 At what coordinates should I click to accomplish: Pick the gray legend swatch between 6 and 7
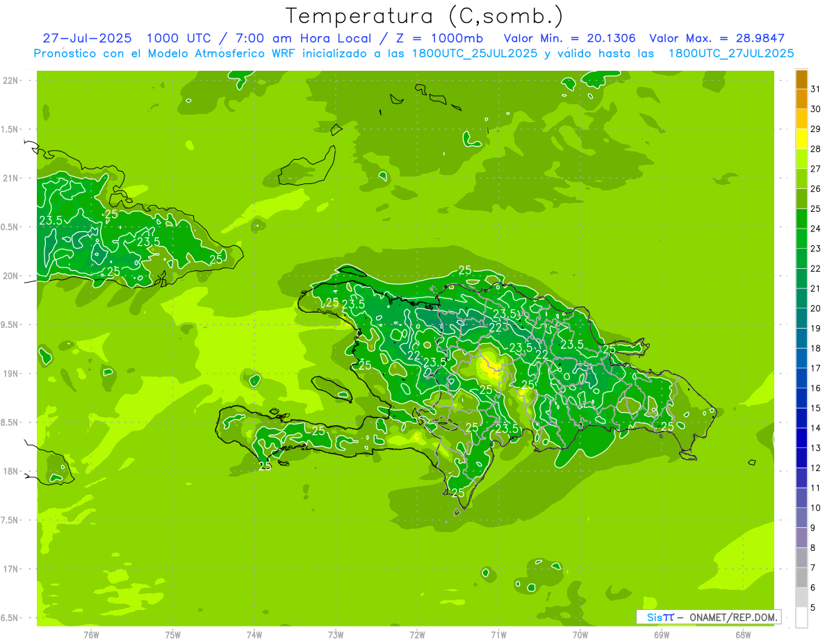pyautogui.click(x=801, y=578)
